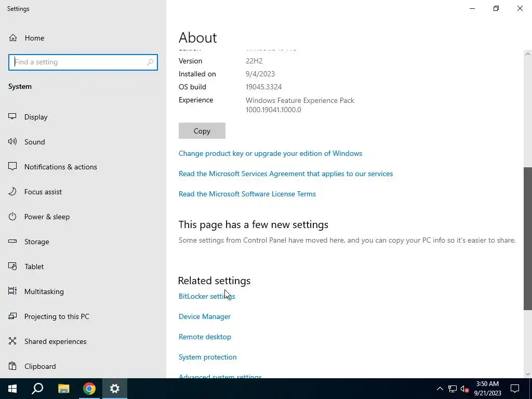Open Notifications & actions page
This screenshot has width=532, height=399.
pyautogui.click(x=52, y=167)
